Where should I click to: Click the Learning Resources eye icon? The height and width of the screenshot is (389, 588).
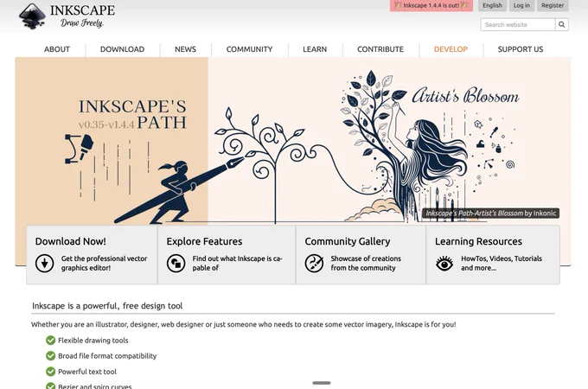tap(444, 264)
